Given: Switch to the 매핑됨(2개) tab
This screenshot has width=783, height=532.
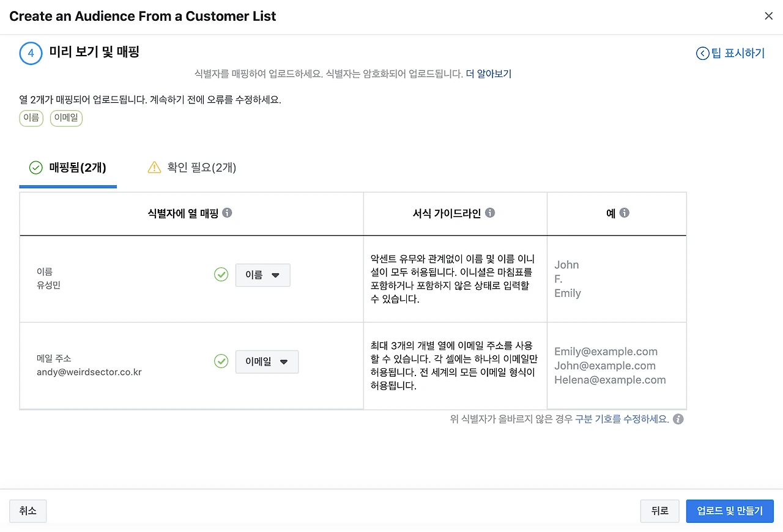Looking at the screenshot, I should click(x=68, y=168).
